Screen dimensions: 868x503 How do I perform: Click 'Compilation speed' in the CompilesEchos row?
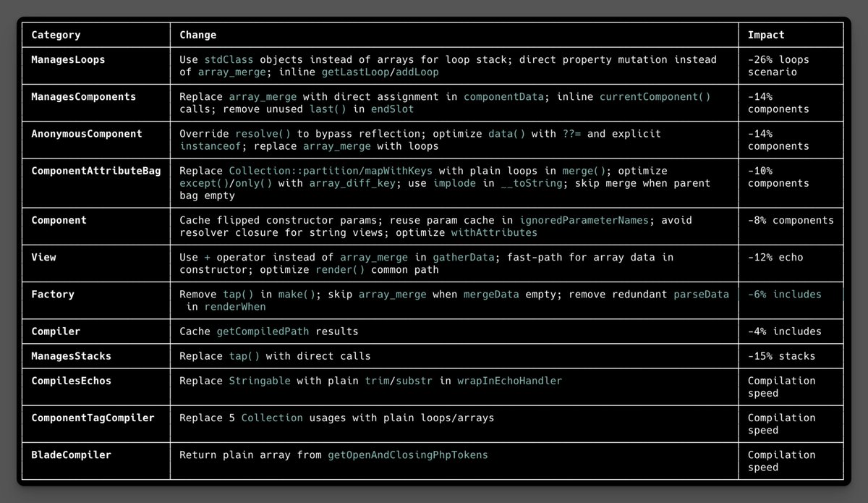pyautogui.click(x=781, y=387)
